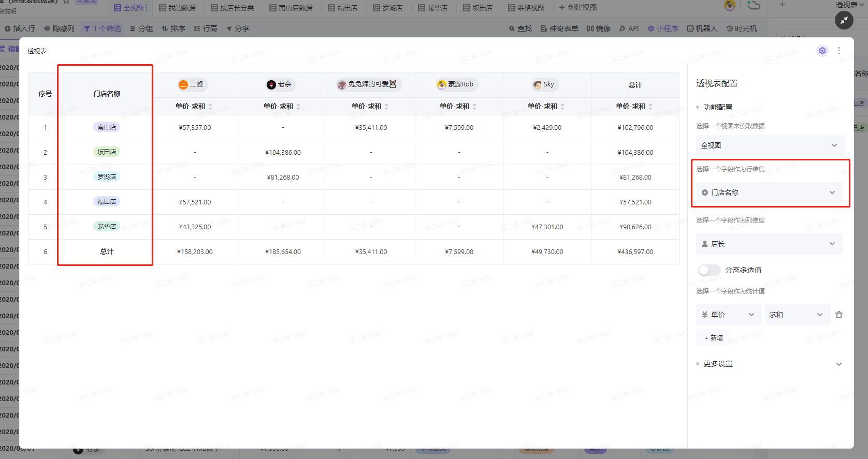Delete the 单价 statistic with trash icon
Image resolution: width=868 pixels, height=459 pixels.
tap(839, 315)
